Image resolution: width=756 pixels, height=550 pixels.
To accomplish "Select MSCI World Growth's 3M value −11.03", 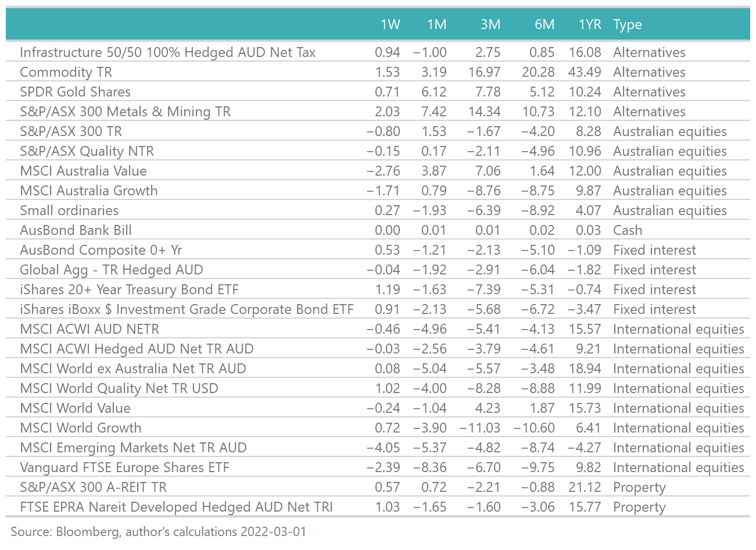I will coord(480,428).
